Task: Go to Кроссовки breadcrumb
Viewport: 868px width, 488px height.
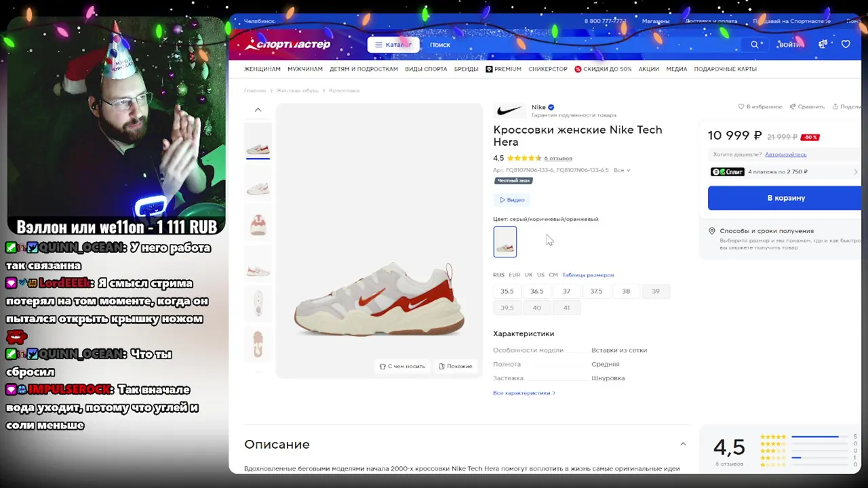Action: pyautogui.click(x=344, y=90)
